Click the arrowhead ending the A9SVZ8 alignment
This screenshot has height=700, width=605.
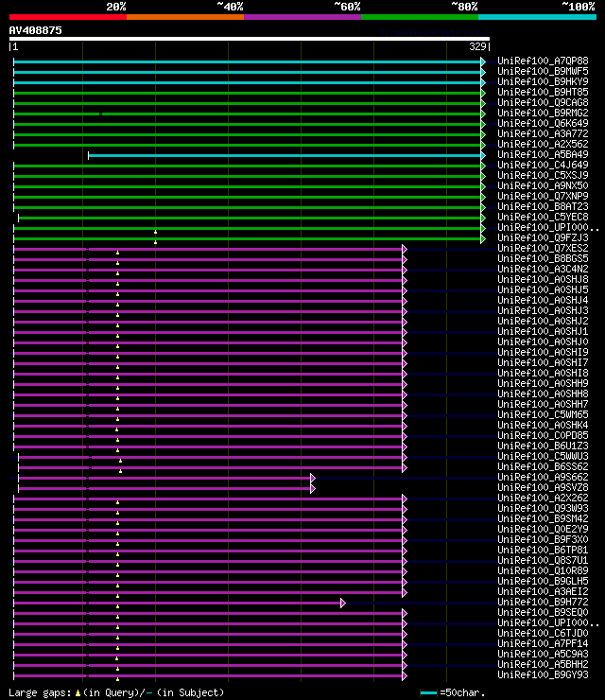[313, 488]
